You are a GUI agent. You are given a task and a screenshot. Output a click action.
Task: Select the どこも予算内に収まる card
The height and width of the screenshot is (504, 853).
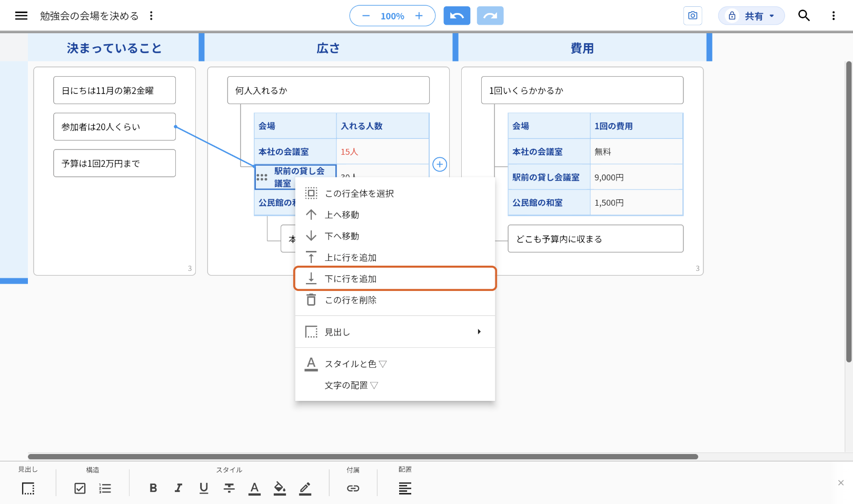point(596,239)
